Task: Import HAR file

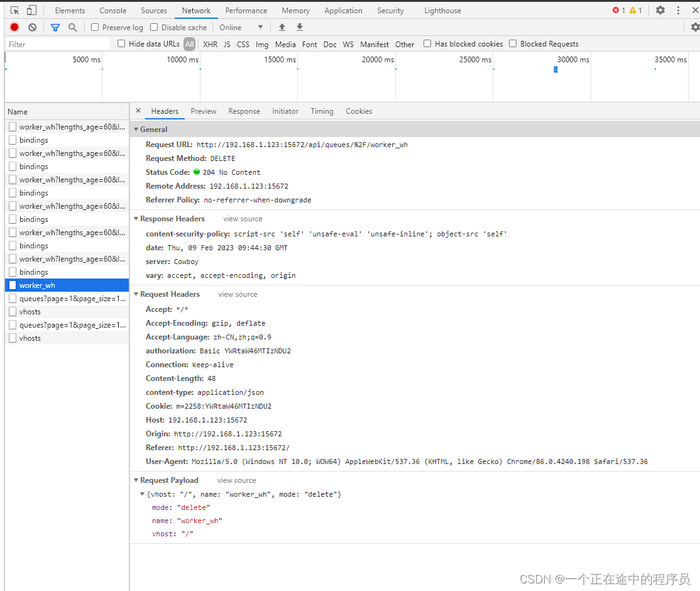Action: [x=282, y=28]
